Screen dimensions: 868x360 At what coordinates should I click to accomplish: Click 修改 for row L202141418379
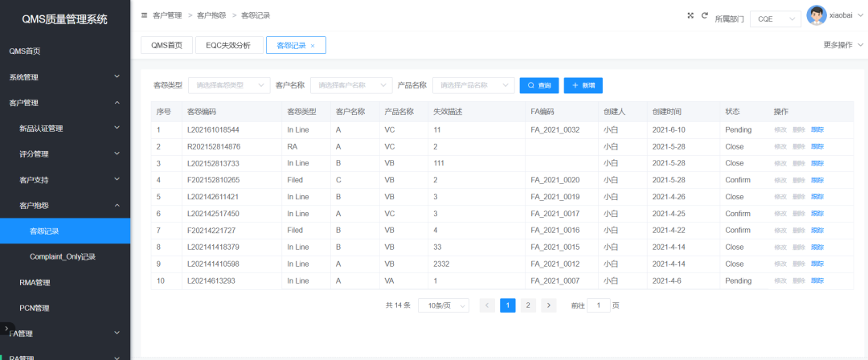coord(780,247)
